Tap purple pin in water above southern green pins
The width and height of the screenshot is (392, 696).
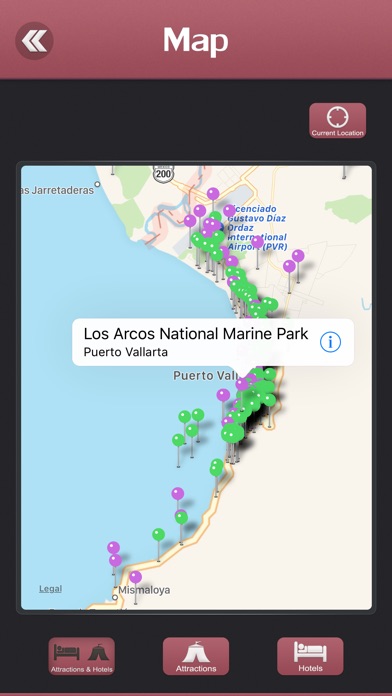point(178,494)
